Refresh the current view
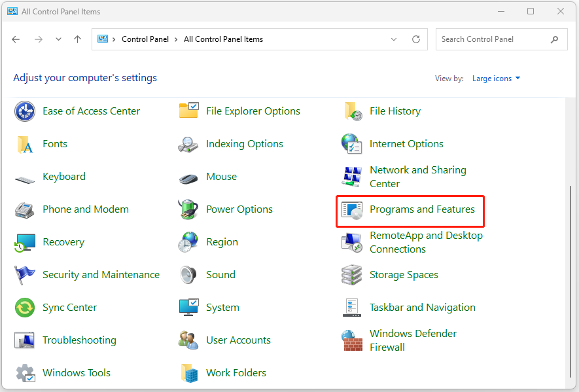 [x=416, y=39]
